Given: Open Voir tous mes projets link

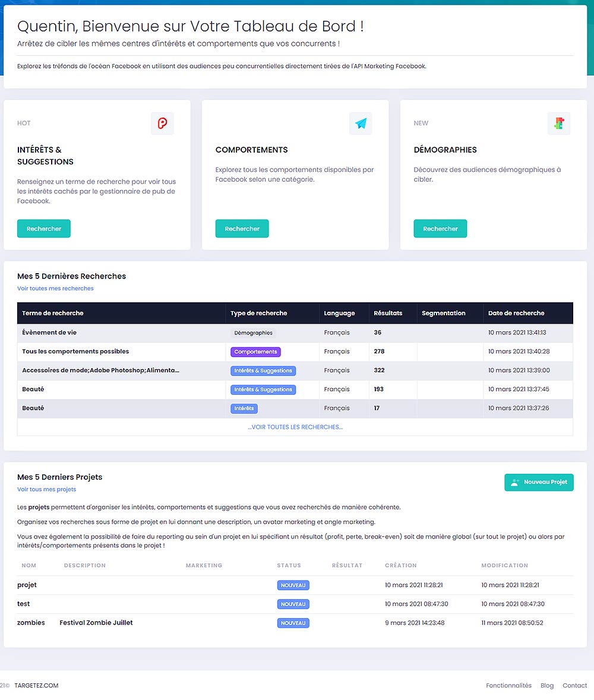Looking at the screenshot, I should pyautogui.click(x=46, y=489).
